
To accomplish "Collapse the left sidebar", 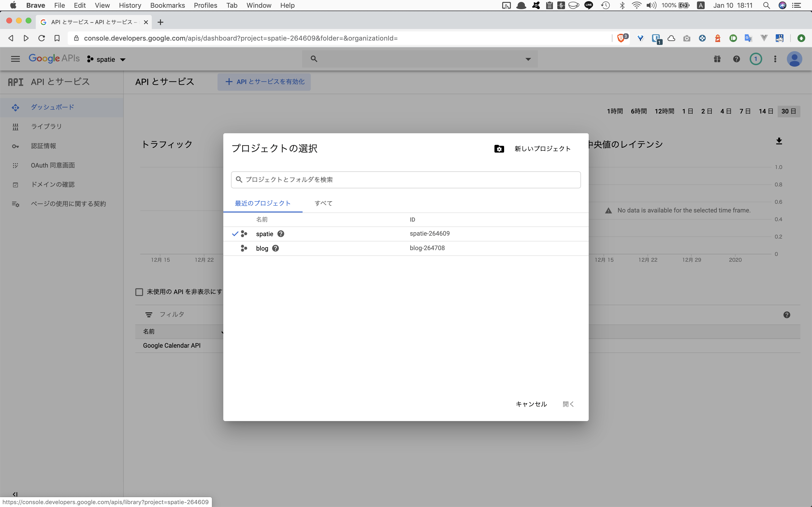I will (15, 494).
